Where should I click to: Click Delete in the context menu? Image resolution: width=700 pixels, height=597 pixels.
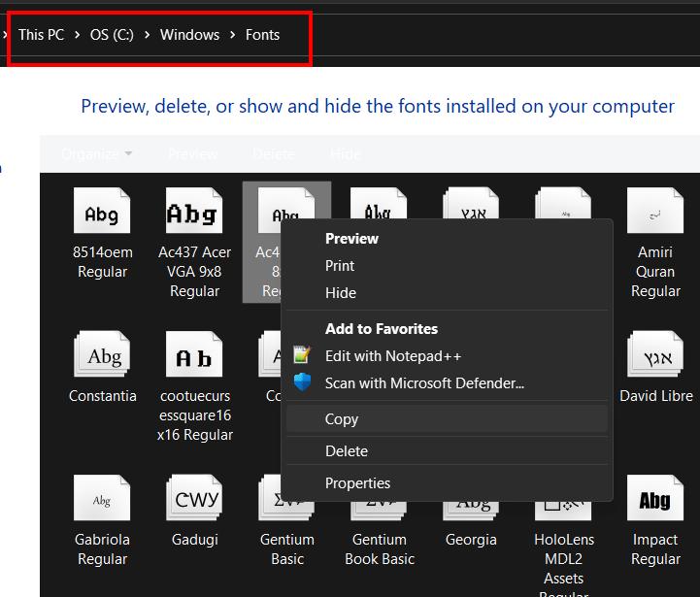(x=347, y=451)
